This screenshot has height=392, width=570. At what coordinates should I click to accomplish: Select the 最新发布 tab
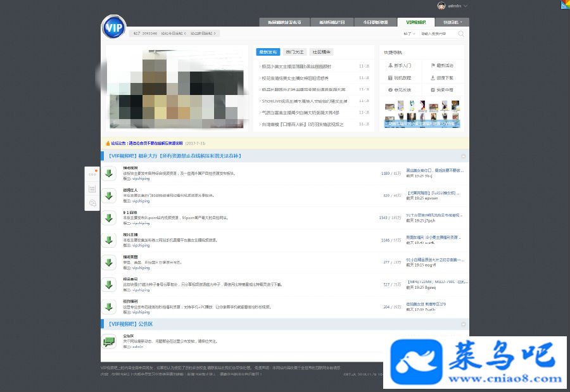[x=268, y=52]
